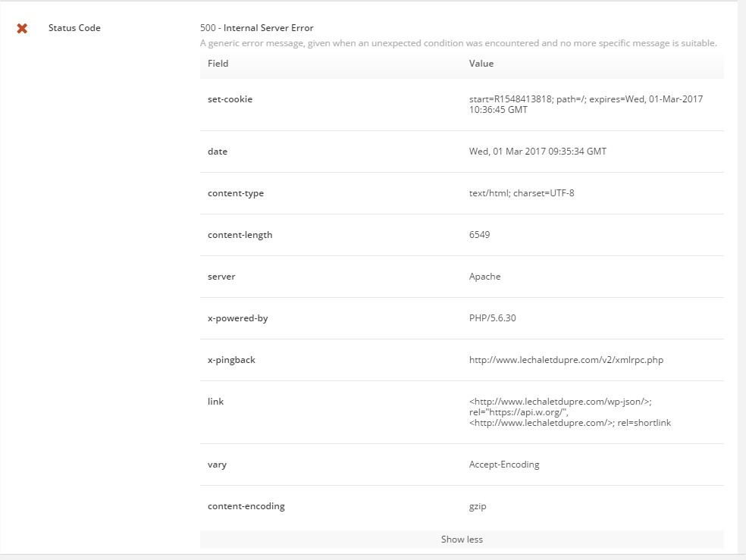The image size is (746, 560).
Task: Select the Apache server value
Action: pyautogui.click(x=484, y=277)
